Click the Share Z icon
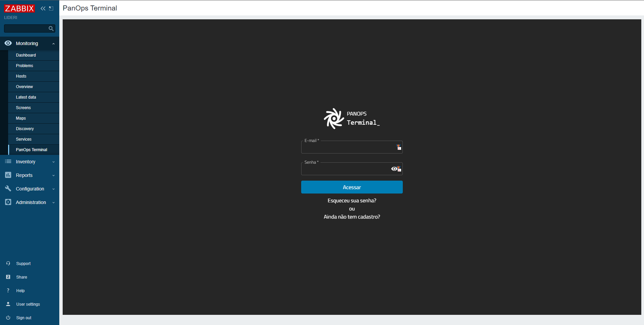 pyautogui.click(x=8, y=277)
